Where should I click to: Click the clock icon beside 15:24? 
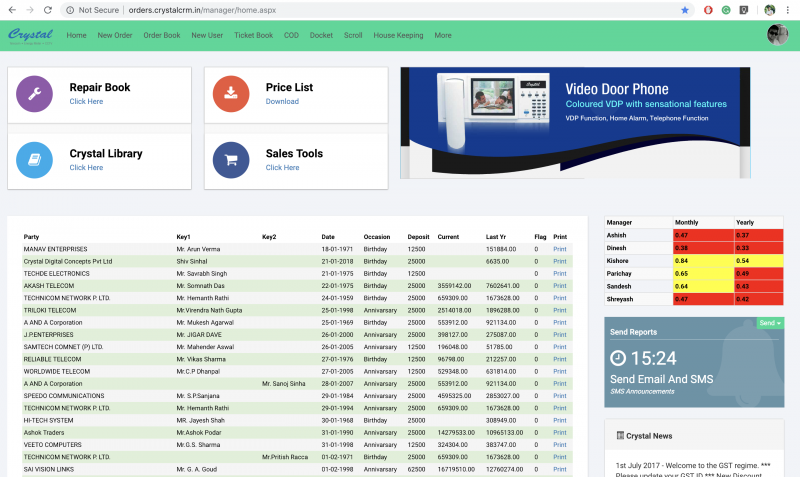coord(618,358)
